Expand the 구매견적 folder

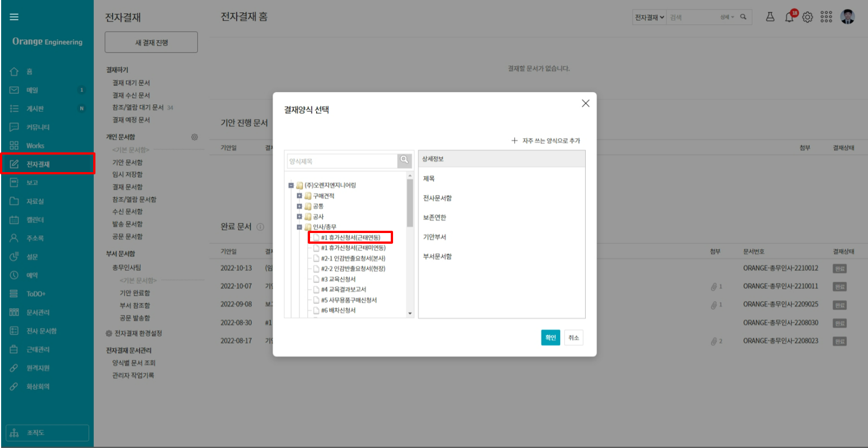(x=299, y=196)
